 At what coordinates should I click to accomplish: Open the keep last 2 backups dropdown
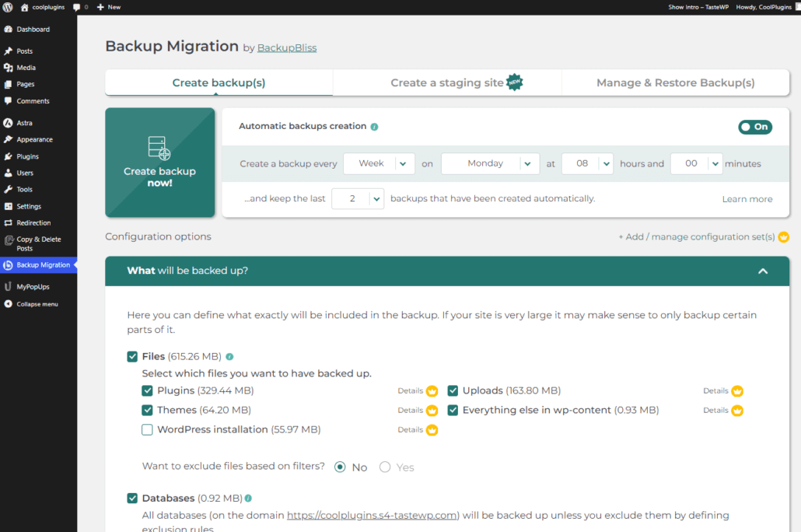click(358, 199)
